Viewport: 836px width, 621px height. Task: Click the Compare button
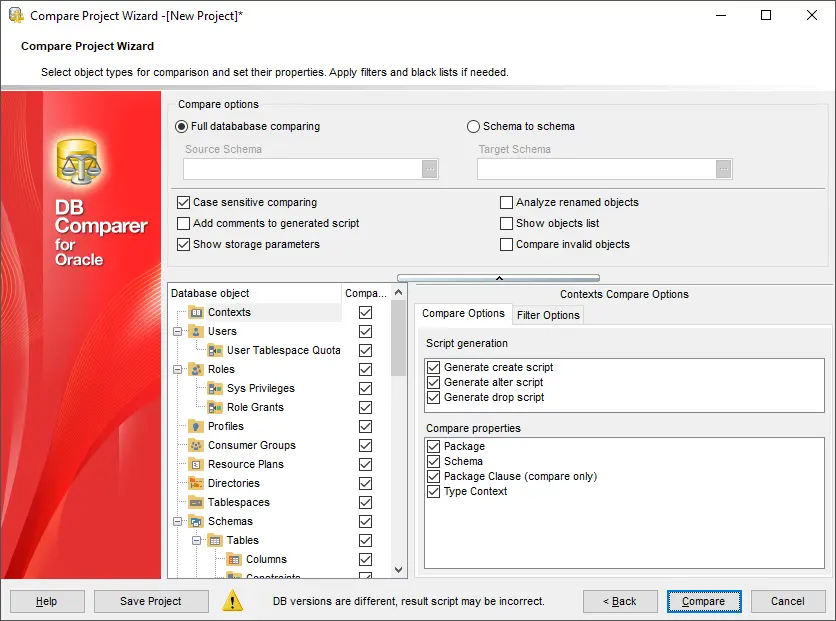[x=704, y=601]
